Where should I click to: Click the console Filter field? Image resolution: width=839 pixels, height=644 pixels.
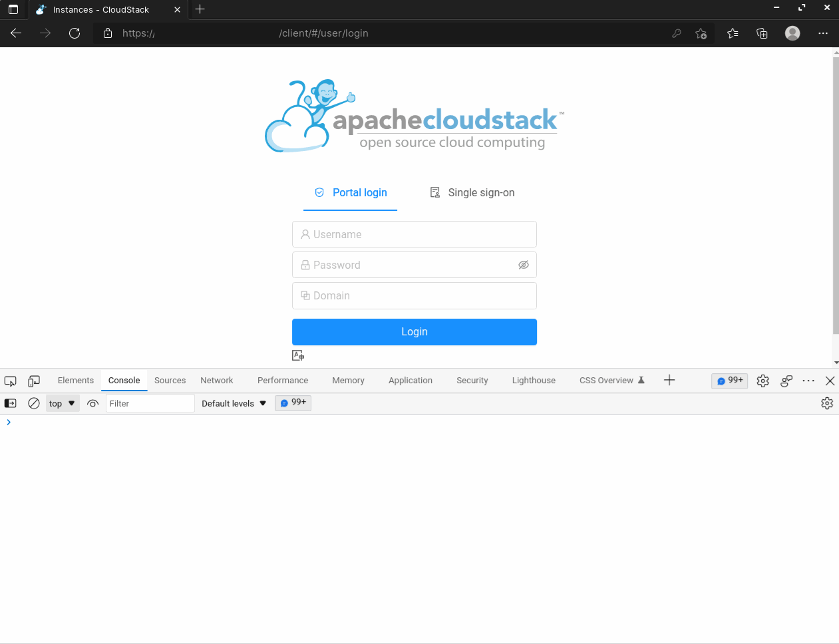click(x=150, y=403)
